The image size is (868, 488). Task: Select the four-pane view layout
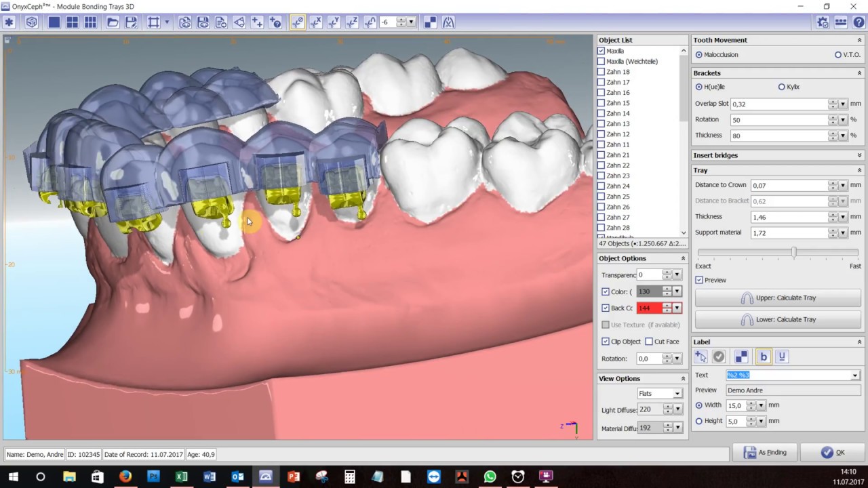72,22
